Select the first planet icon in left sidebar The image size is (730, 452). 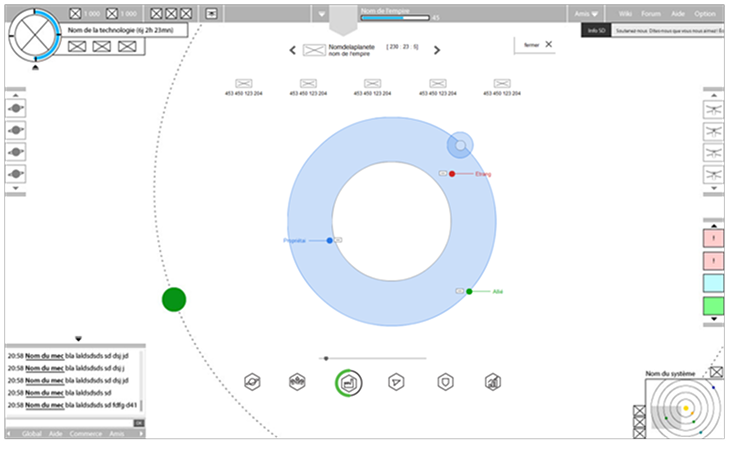click(17, 108)
